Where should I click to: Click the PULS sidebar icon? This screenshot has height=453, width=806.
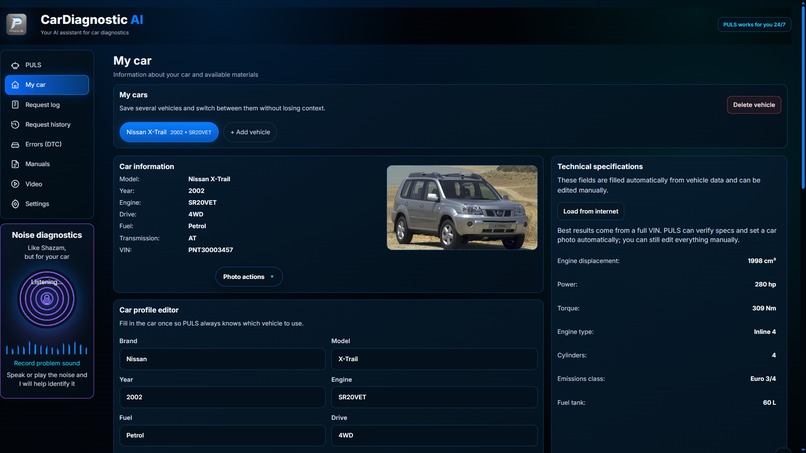tap(15, 65)
